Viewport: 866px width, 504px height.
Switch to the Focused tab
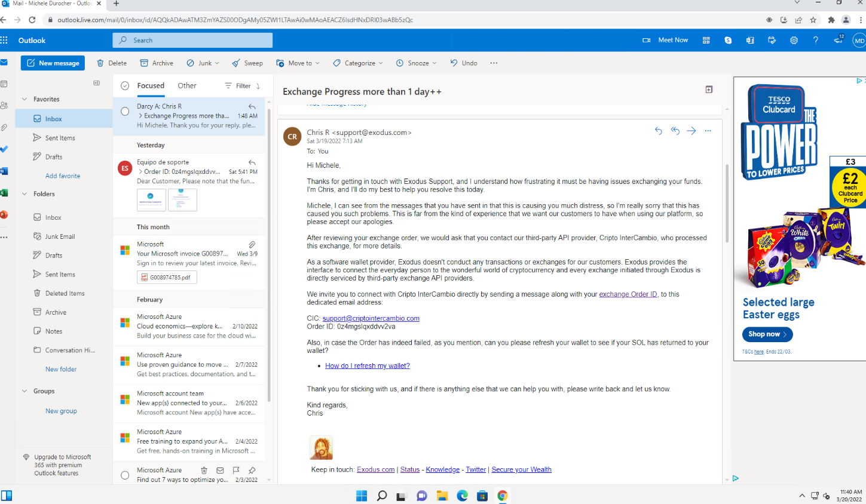151,86
